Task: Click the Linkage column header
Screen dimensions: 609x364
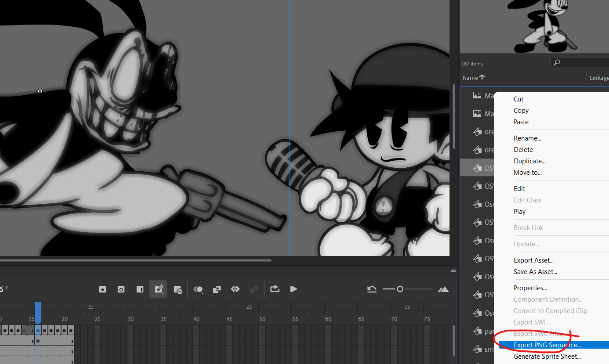Action: tap(599, 78)
